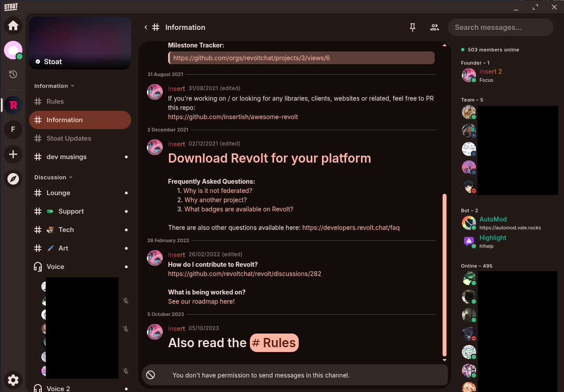Toggle the members list icon
The image size is (564, 392).
click(x=434, y=27)
